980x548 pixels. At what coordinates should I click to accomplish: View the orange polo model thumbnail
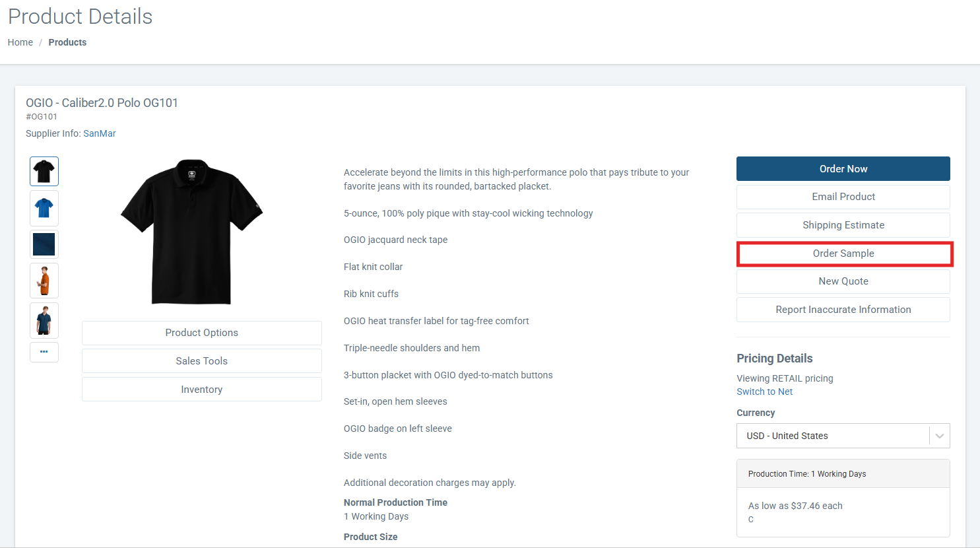tap(44, 281)
